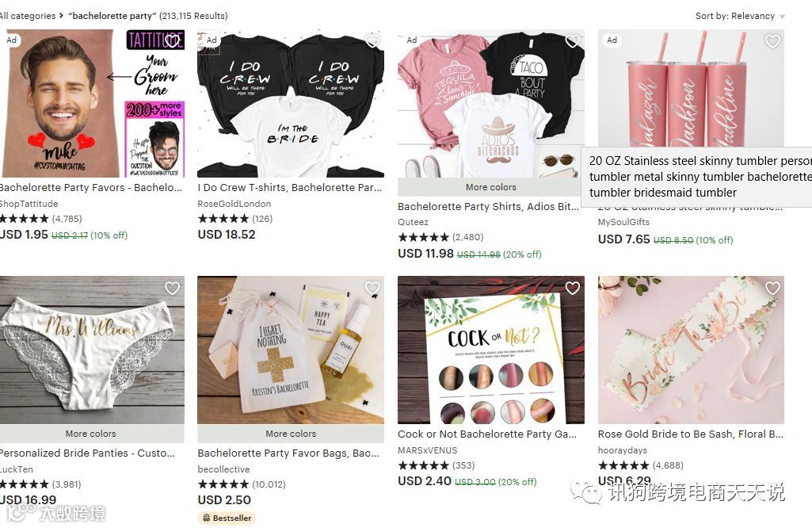Viewport: 812px width, 528px height.
Task: Favorite the Party Favor Bags heart icon
Action: 372,288
